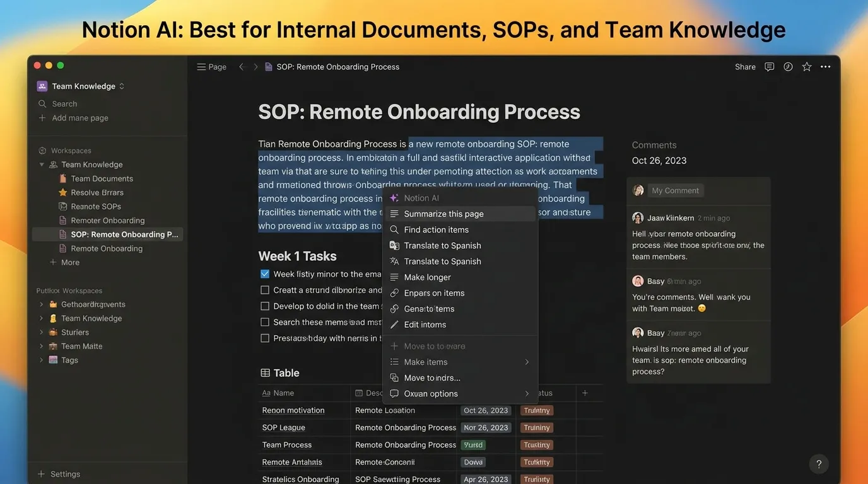Click the Team Documents page icon
The image size is (868, 484).
(x=62, y=179)
